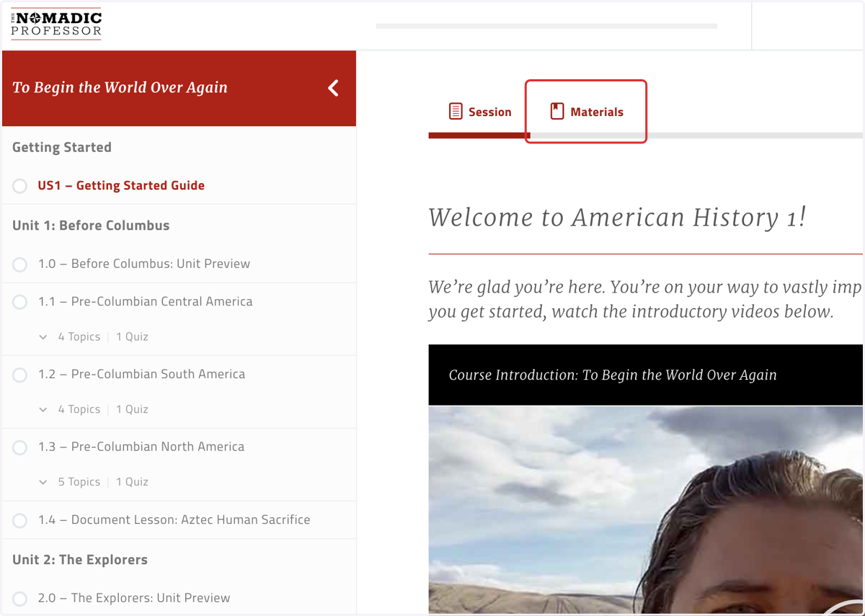Expand topics under 1.3 Pre-Columbian North America
Viewport: 865px width, 616px height.
coord(43,482)
